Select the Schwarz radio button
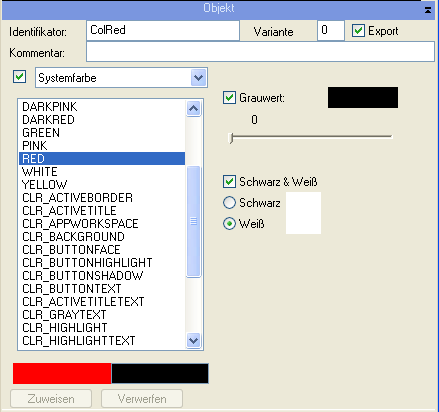439x412 pixels. (229, 202)
